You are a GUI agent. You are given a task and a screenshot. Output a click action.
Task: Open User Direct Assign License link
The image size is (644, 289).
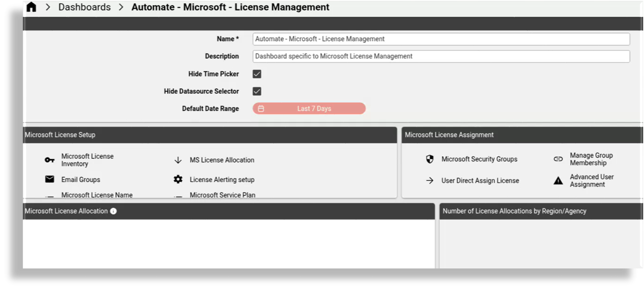[x=480, y=181]
